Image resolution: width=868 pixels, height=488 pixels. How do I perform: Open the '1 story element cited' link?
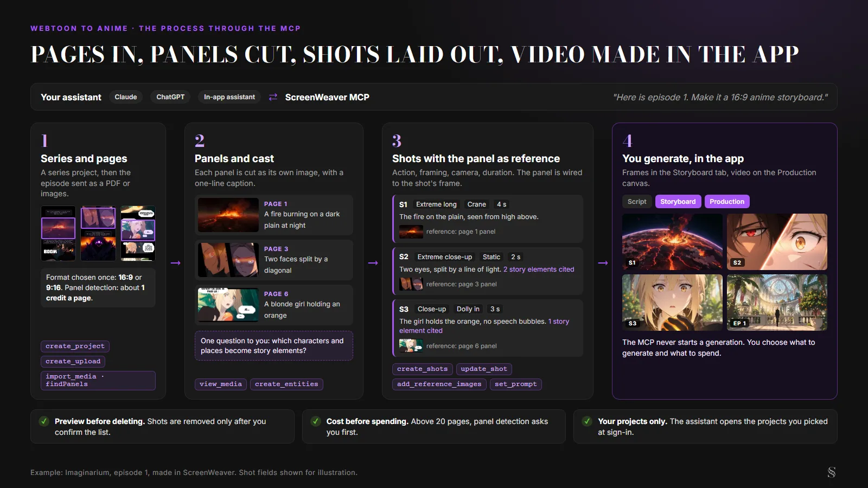click(x=484, y=326)
